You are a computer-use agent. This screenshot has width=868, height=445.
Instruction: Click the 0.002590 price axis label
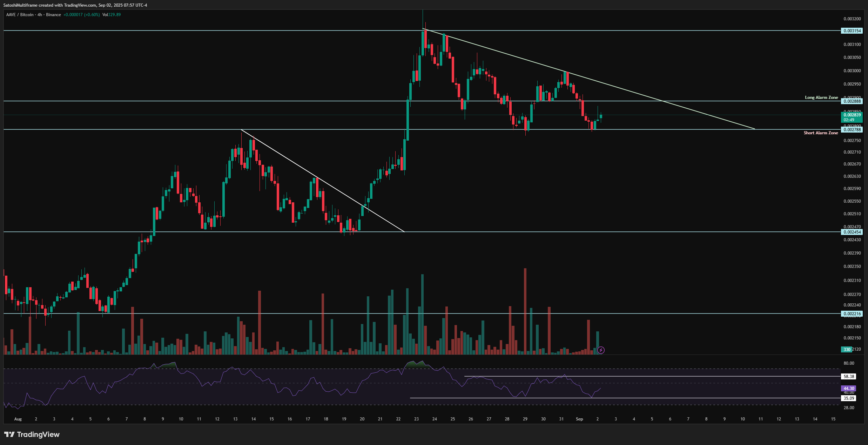point(852,189)
